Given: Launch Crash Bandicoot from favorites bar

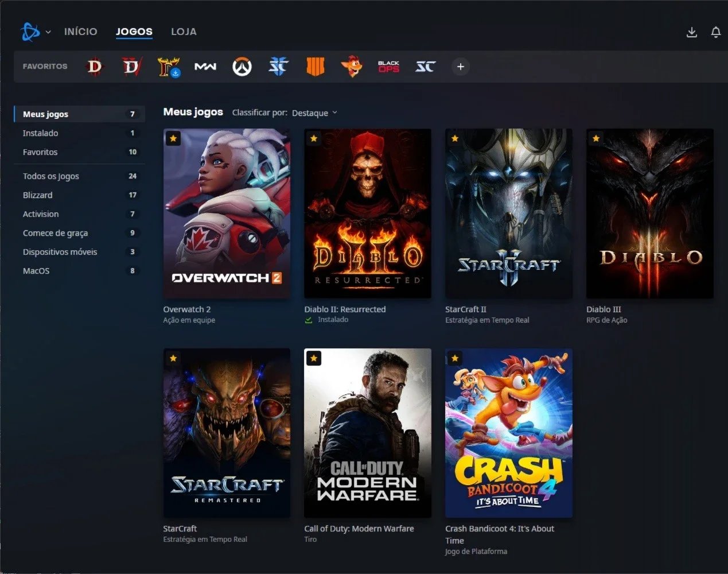Looking at the screenshot, I should click(352, 67).
